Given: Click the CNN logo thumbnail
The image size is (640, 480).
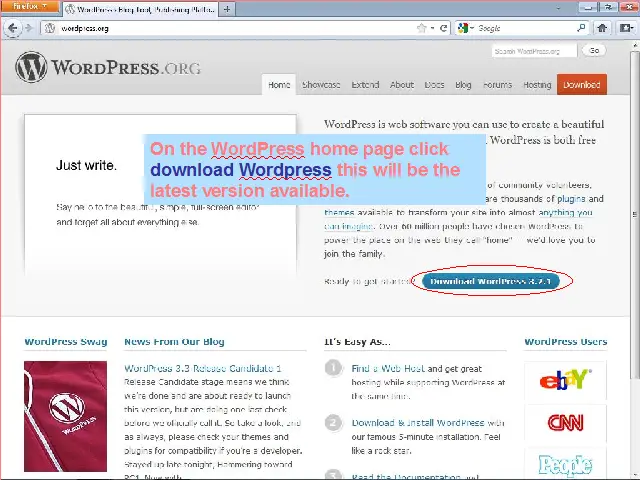Looking at the screenshot, I should coord(565,423).
